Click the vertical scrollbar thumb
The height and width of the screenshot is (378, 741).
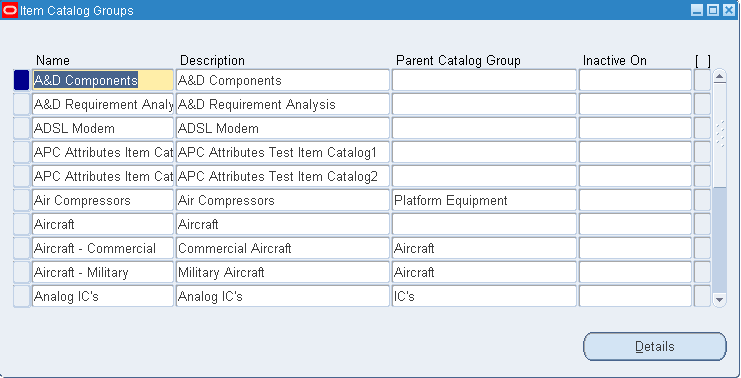pos(719,135)
